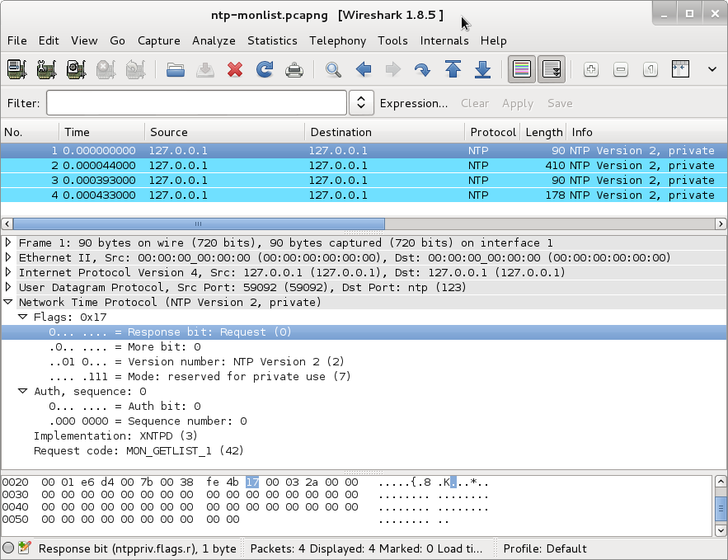Open the Analyze menu
728x560 pixels.
(214, 41)
